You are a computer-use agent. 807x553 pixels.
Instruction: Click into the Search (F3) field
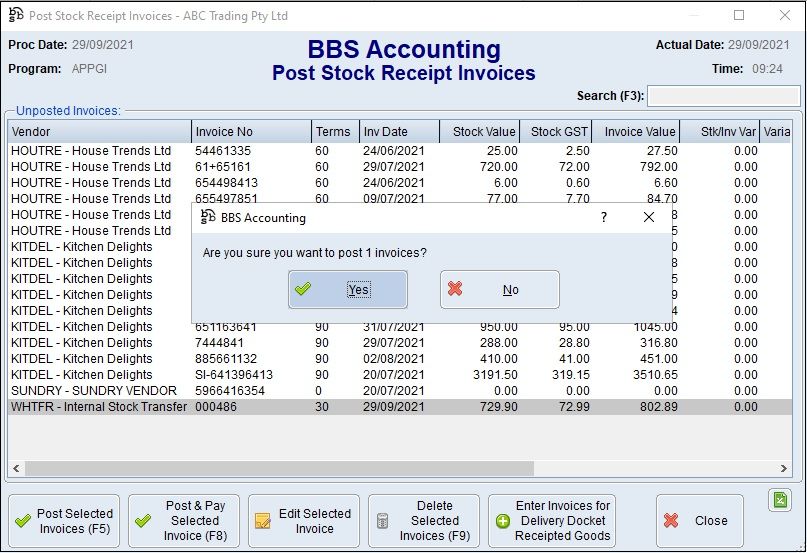pyautogui.click(x=724, y=96)
